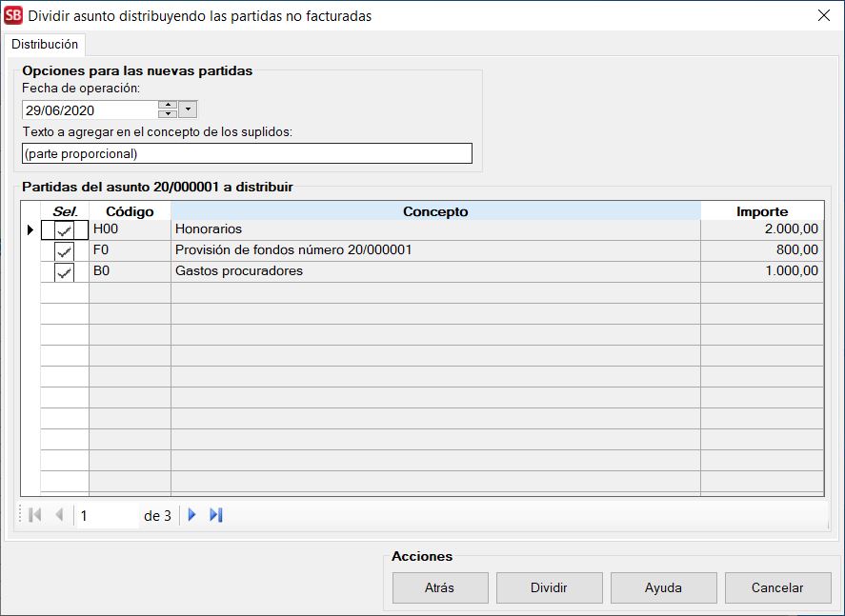Open the Fecha de operación calendar dropdown
Image resolution: width=845 pixels, height=616 pixels.
pos(188,109)
